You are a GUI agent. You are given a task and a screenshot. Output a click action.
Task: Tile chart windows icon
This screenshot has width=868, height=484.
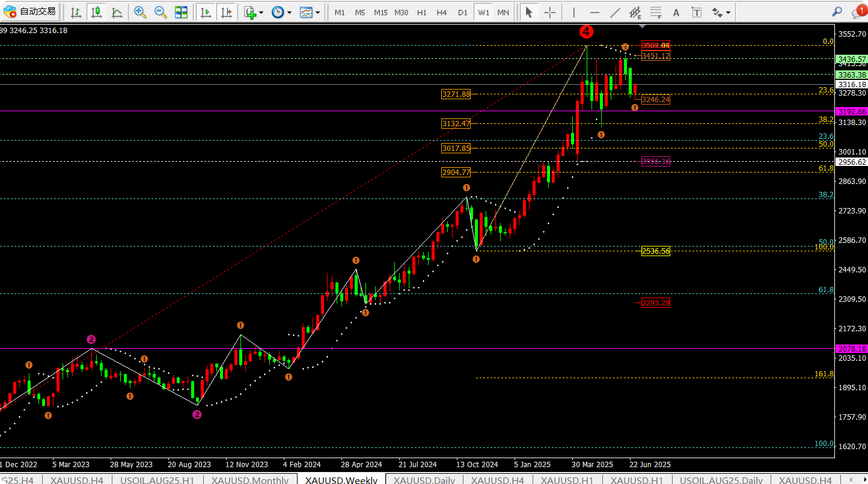[181, 12]
